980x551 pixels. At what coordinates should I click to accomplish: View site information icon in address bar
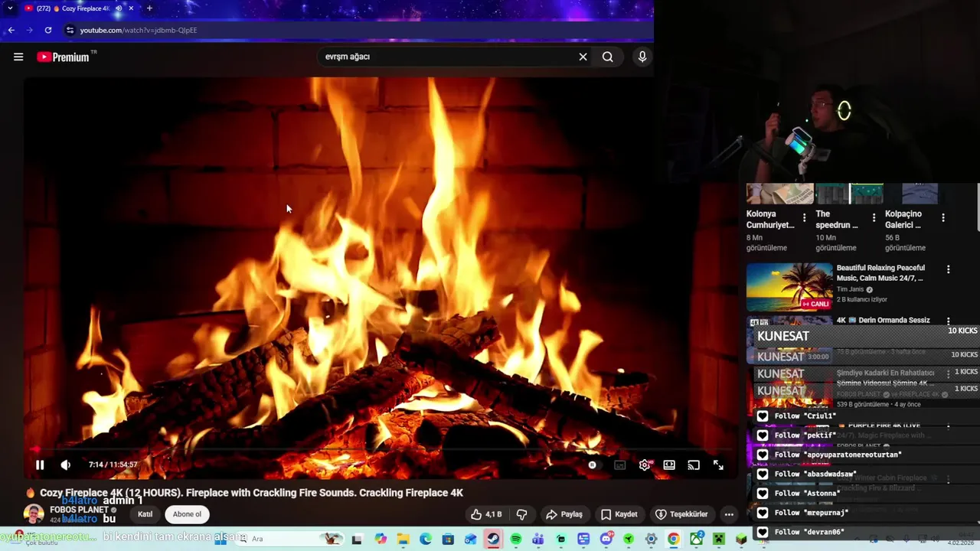[x=70, y=30]
